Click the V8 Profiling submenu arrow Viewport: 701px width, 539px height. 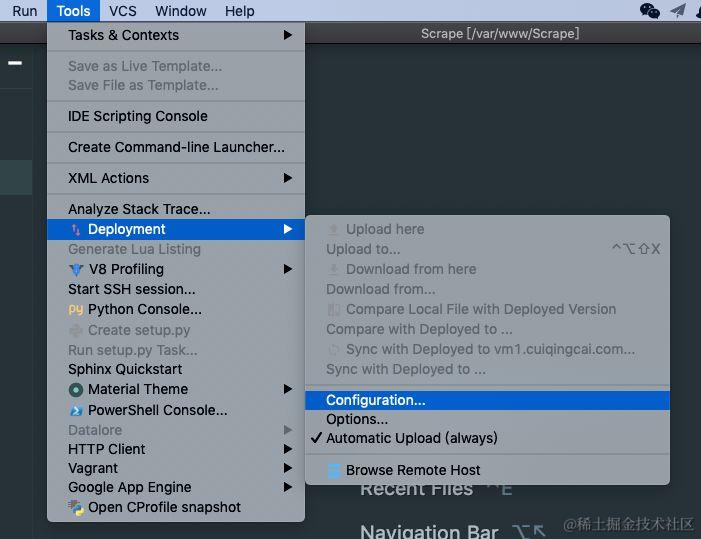tap(287, 269)
